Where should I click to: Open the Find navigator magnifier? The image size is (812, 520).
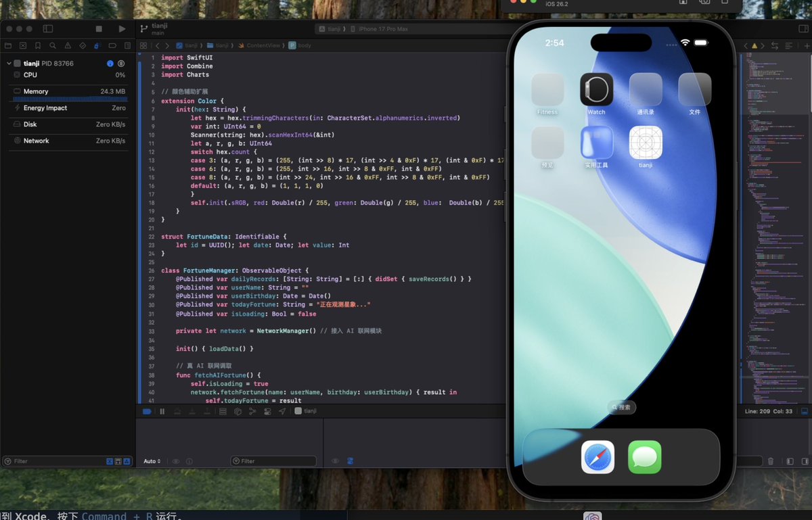53,46
